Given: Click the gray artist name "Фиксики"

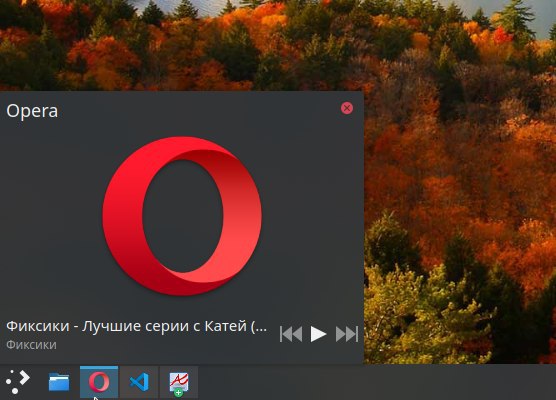Looking at the screenshot, I should point(31,345).
